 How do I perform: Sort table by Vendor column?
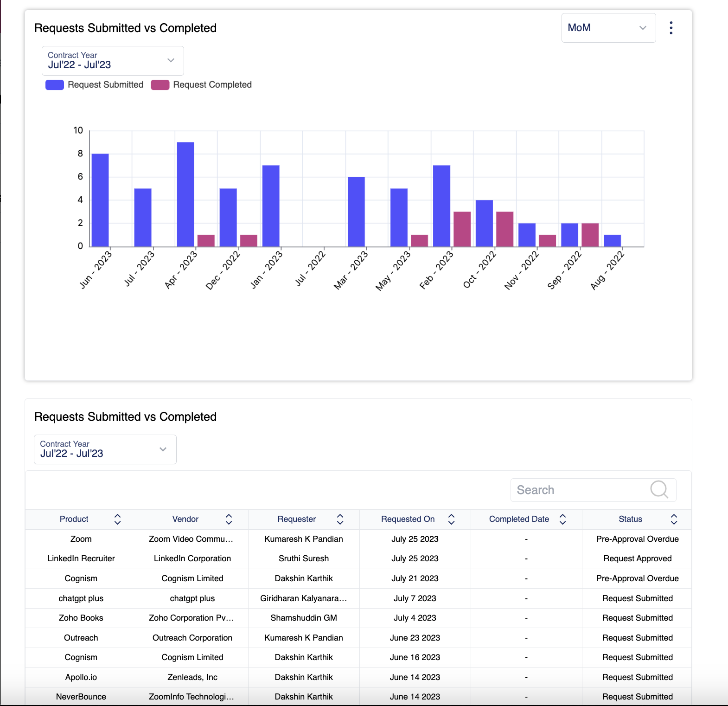click(229, 519)
